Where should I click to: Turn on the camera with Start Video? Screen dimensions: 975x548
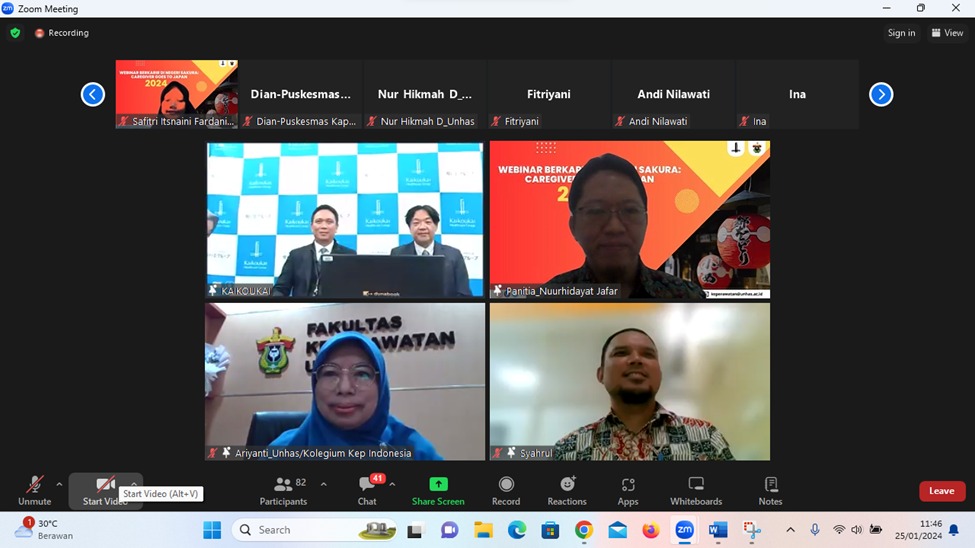coord(105,489)
